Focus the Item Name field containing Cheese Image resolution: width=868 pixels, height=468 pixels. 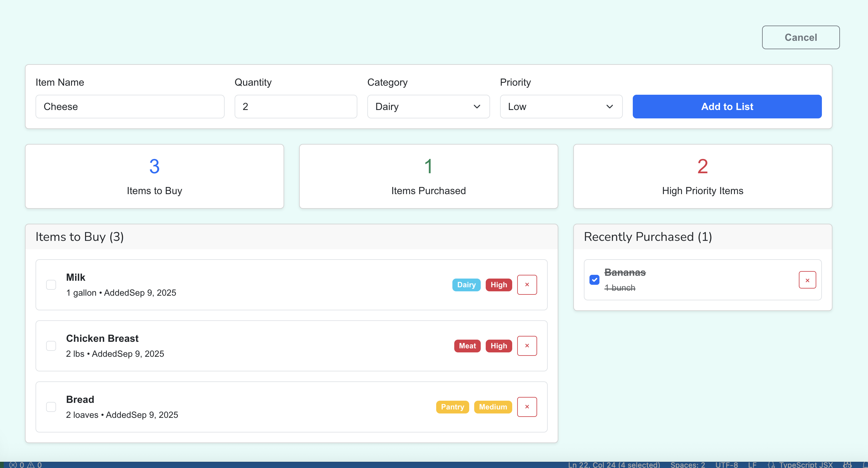point(130,107)
